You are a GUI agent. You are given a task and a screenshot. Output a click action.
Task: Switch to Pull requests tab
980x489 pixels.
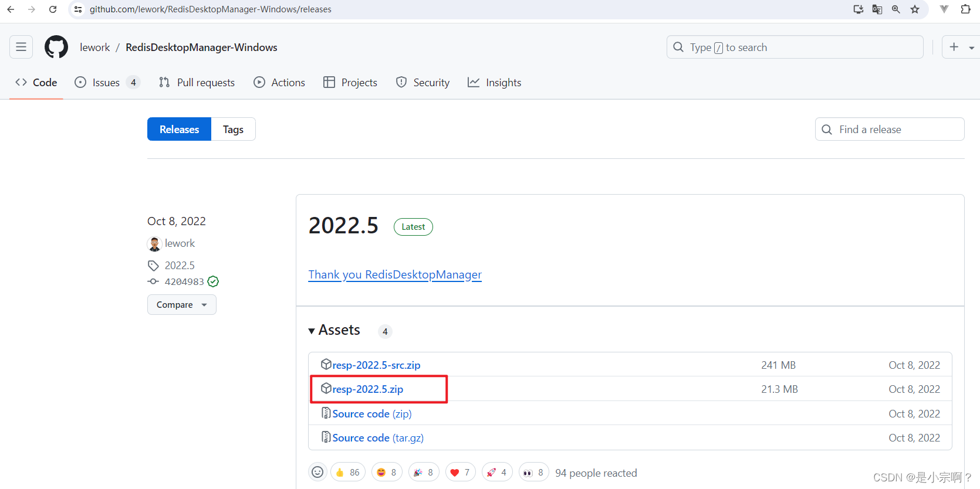pos(197,83)
